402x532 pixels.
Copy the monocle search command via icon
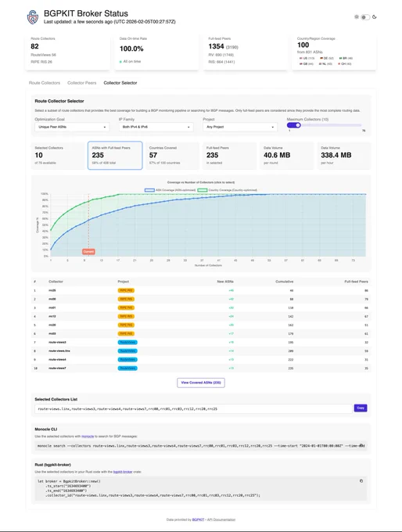pos(361,445)
